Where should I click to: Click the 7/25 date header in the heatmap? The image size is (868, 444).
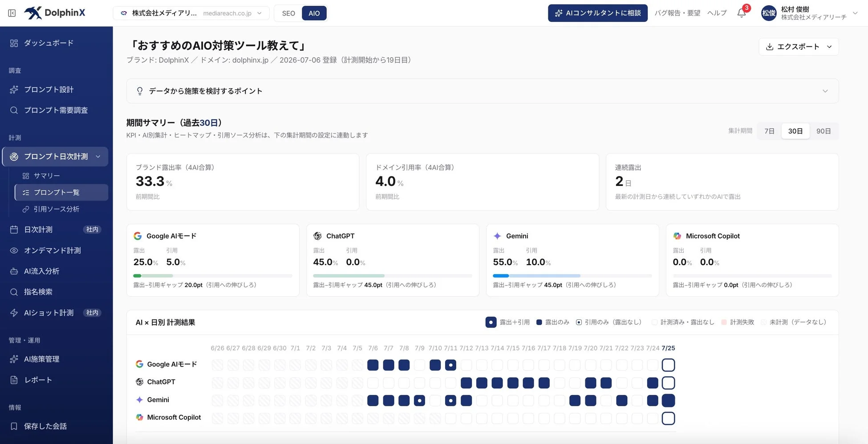(668, 348)
